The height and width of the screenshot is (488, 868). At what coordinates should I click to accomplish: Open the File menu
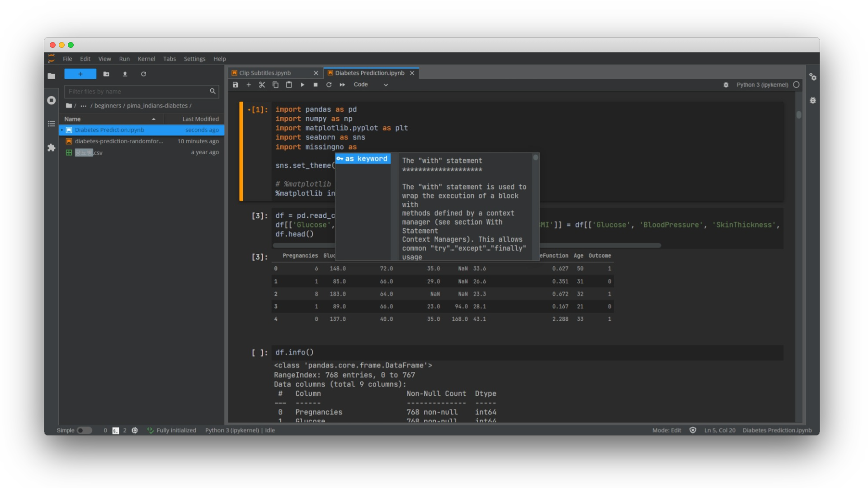click(67, 59)
